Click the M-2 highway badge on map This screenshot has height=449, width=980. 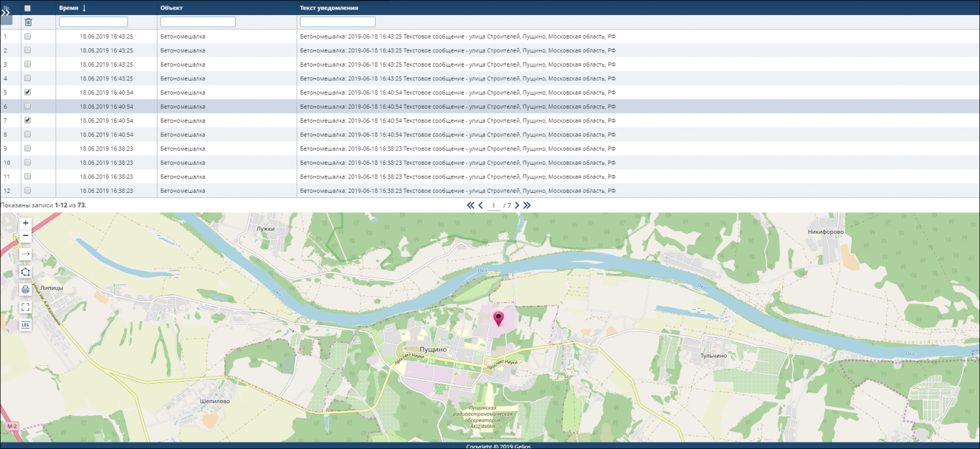[x=12, y=426]
